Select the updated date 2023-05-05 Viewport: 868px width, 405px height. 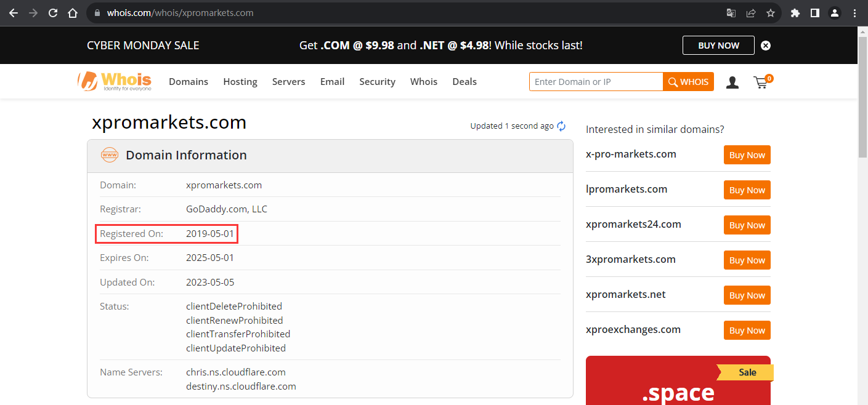[x=210, y=283]
